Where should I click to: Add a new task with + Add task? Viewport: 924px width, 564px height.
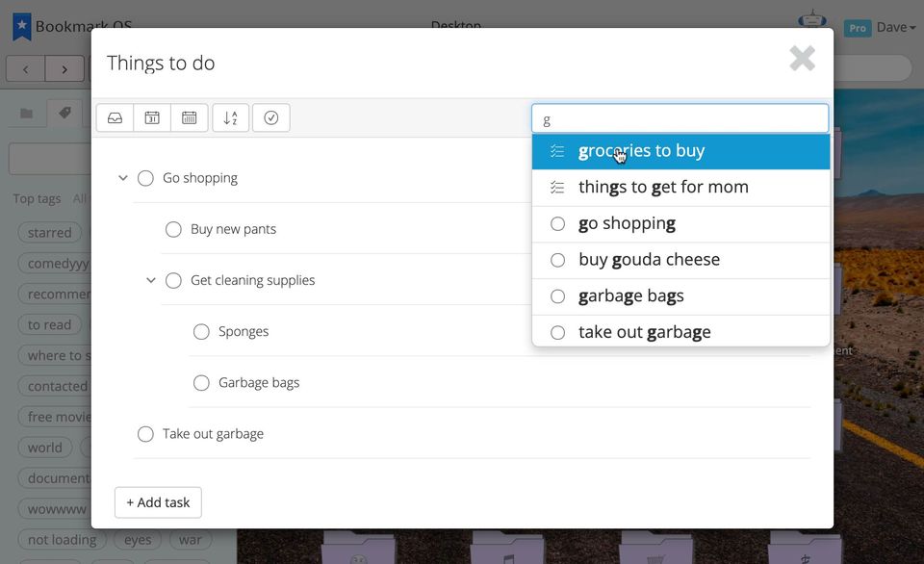[x=158, y=502]
